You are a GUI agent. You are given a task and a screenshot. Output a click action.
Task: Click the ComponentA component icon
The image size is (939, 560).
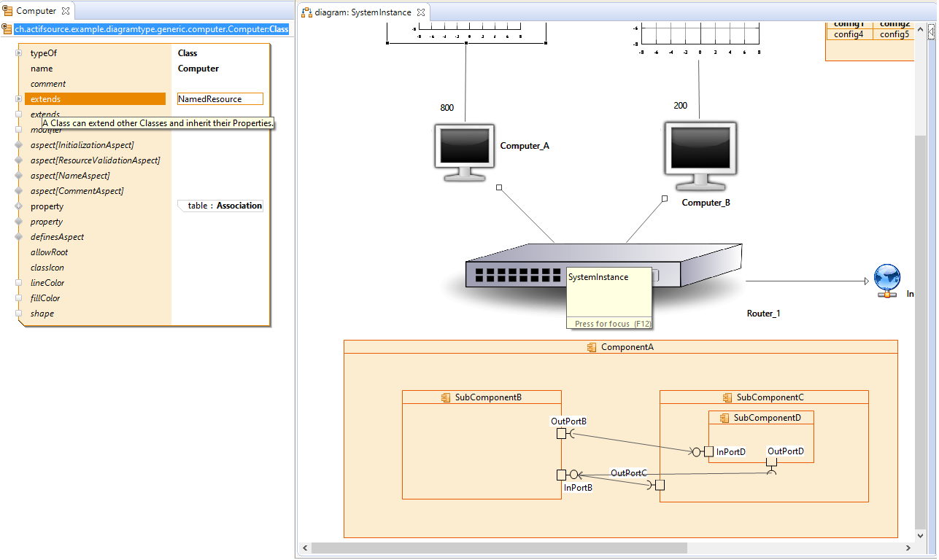click(592, 348)
